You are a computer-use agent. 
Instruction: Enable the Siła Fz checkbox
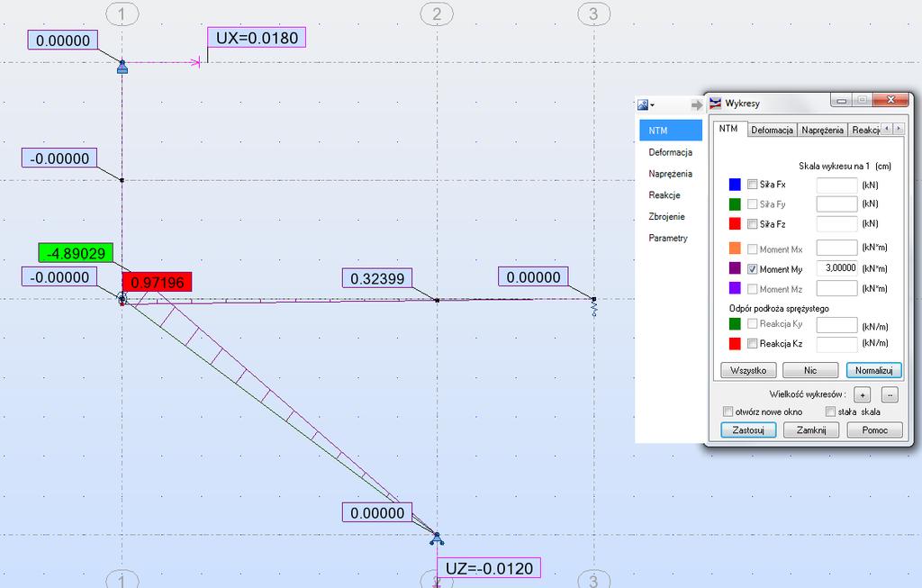(752, 224)
